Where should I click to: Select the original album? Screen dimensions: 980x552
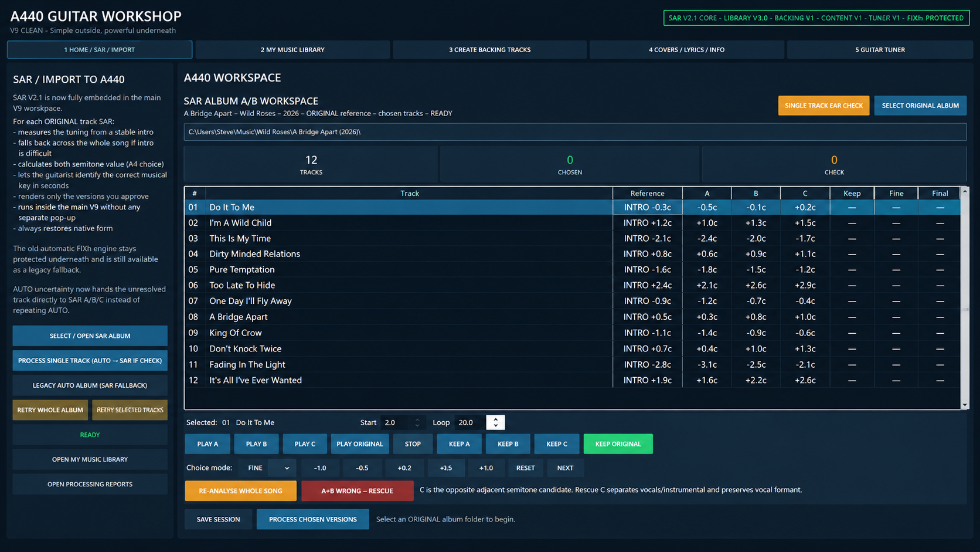pos(920,106)
